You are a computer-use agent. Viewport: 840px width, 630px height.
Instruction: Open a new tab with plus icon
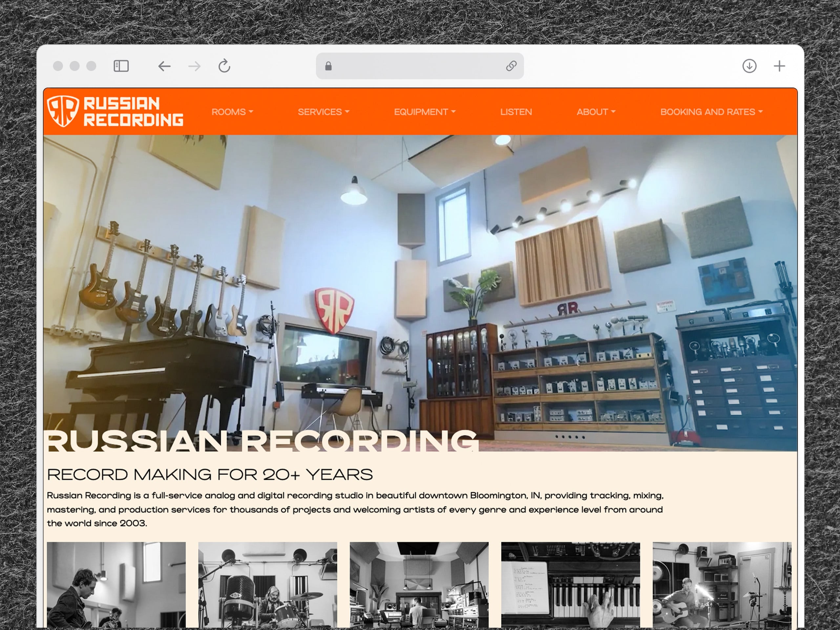779,66
